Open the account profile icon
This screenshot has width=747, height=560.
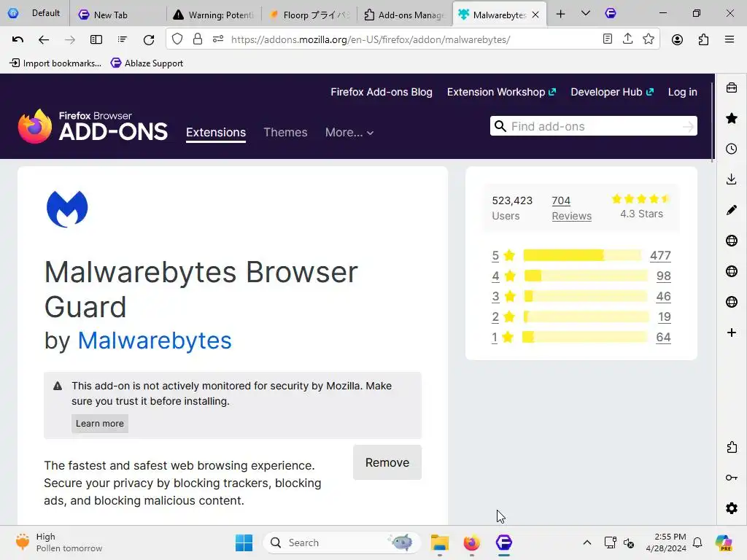point(677,39)
